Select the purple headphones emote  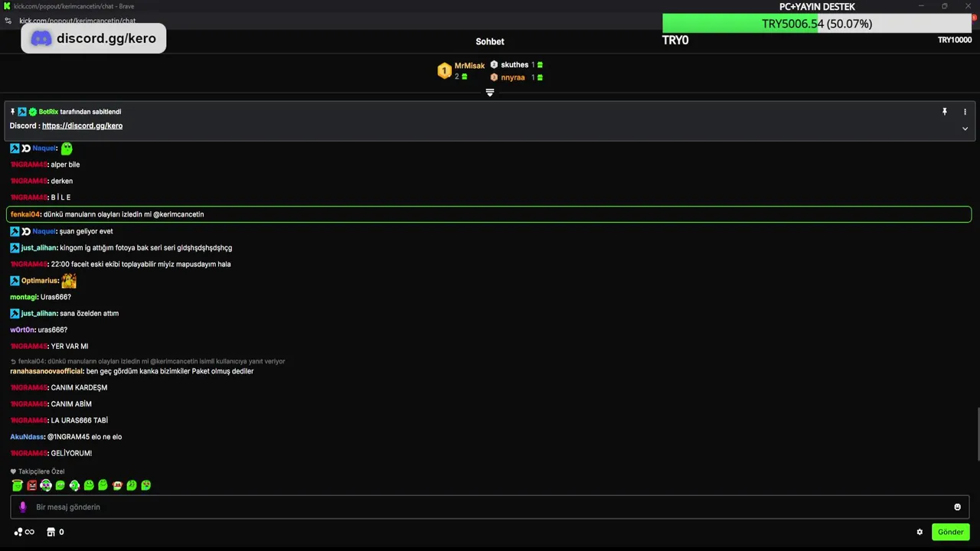46,485
